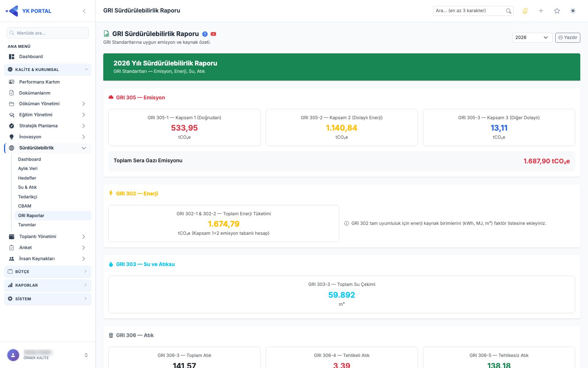Open Su & Atık submenu item

pos(28,187)
